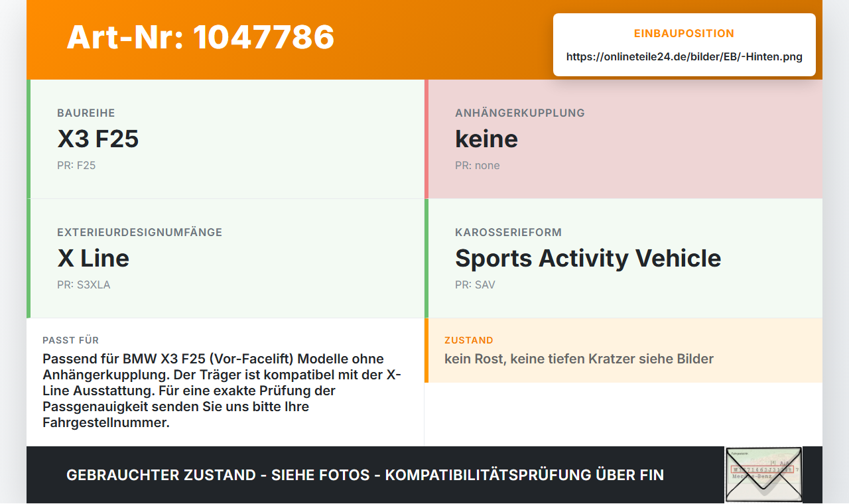The height and width of the screenshot is (504, 849).
Task: Select the keine value
Action: point(486,139)
